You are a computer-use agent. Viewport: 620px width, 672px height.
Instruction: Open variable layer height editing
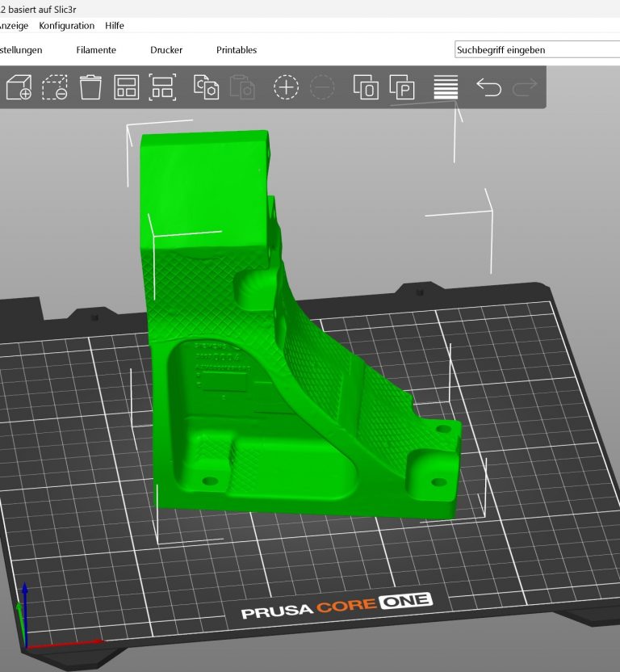446,86
